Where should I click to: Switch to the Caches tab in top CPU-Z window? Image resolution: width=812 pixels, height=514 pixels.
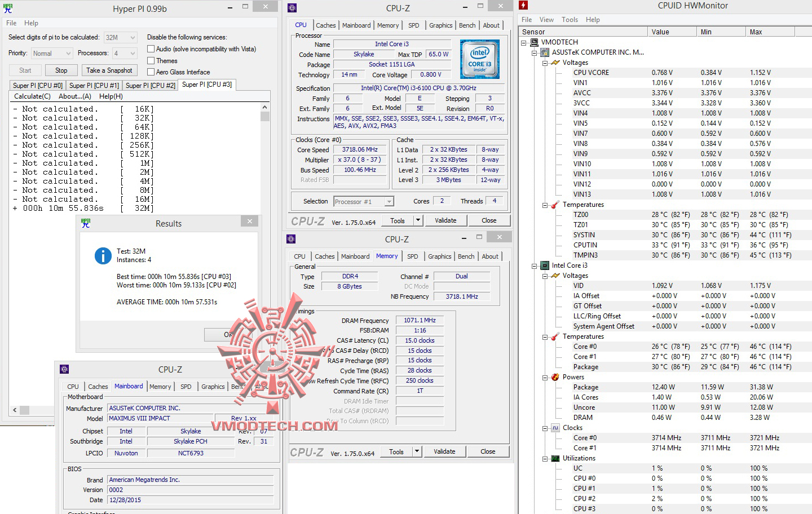(x=326, y=25)
